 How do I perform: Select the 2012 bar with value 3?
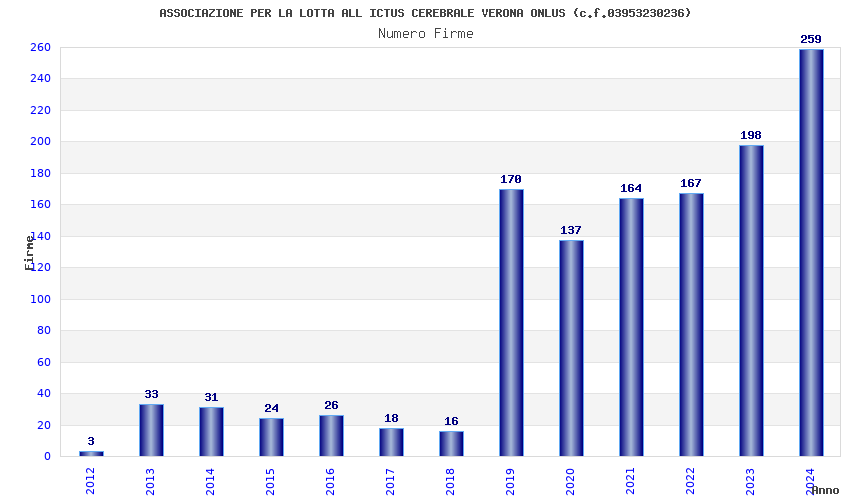tap(91, 454)
